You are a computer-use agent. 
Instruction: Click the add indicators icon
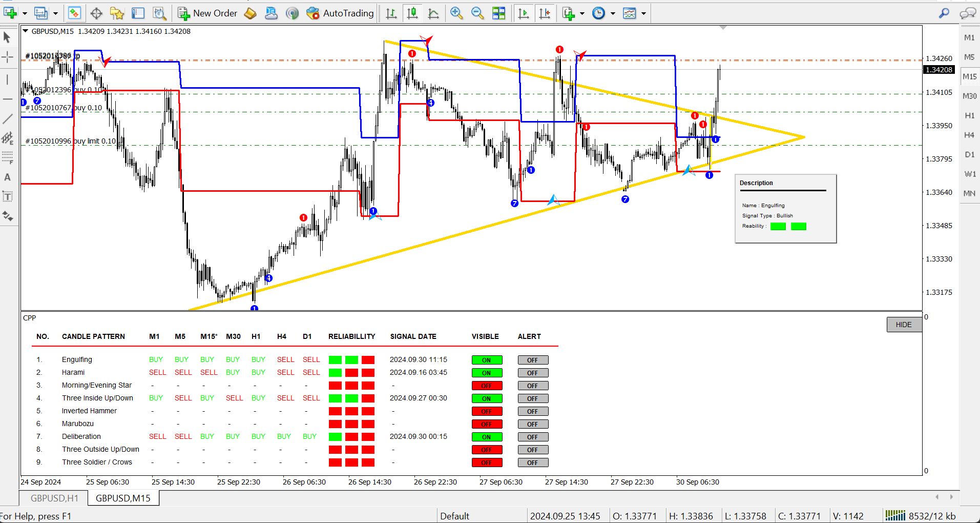coord(569,13)
